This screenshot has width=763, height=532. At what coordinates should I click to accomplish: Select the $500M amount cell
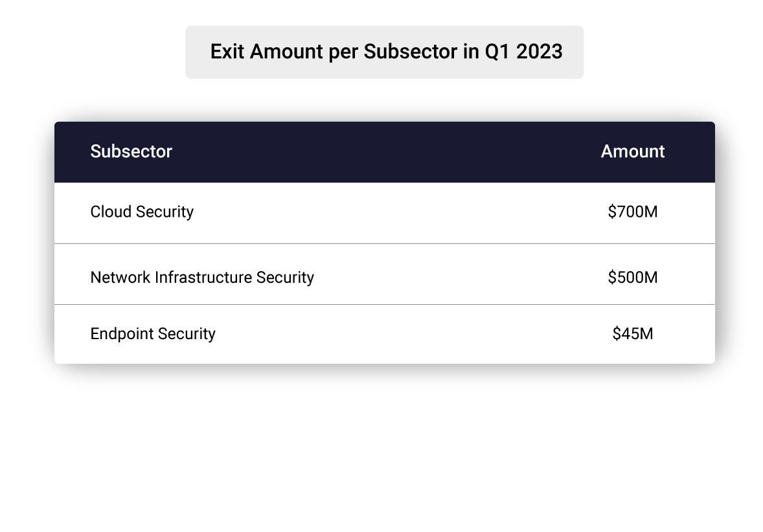point(632,278)
